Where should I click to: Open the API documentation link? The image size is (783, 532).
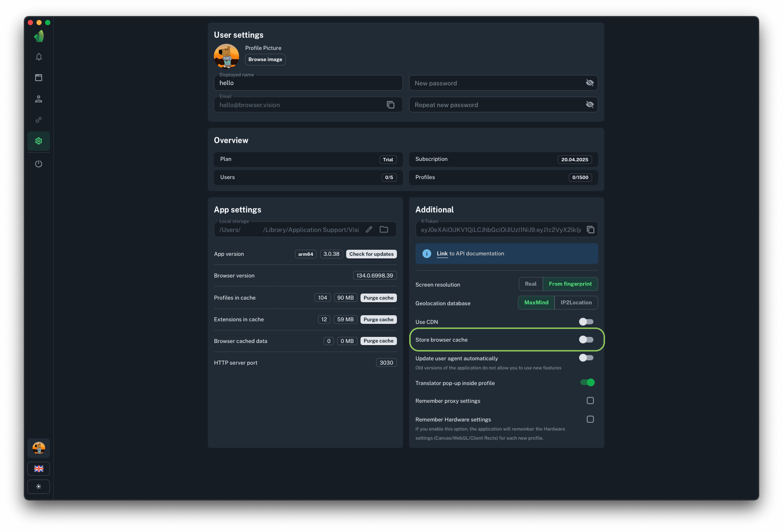442,254
